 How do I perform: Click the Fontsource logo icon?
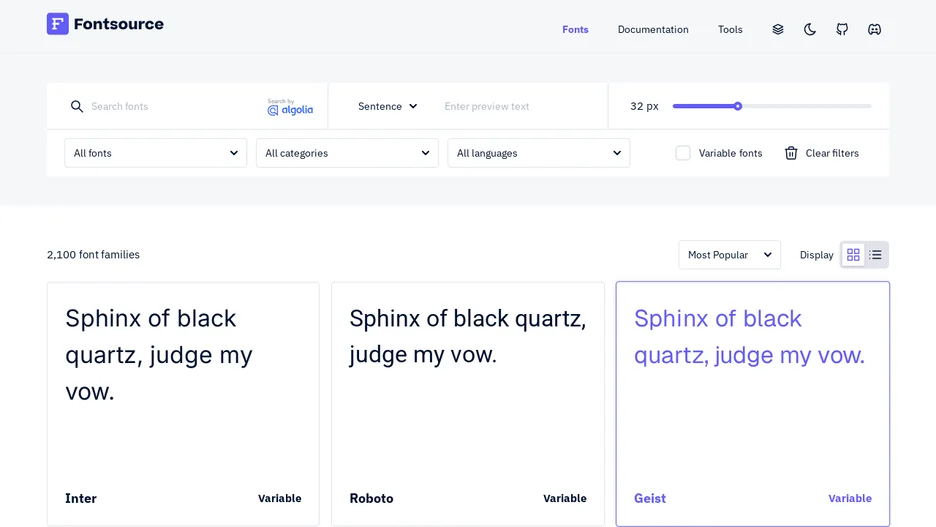58,24
